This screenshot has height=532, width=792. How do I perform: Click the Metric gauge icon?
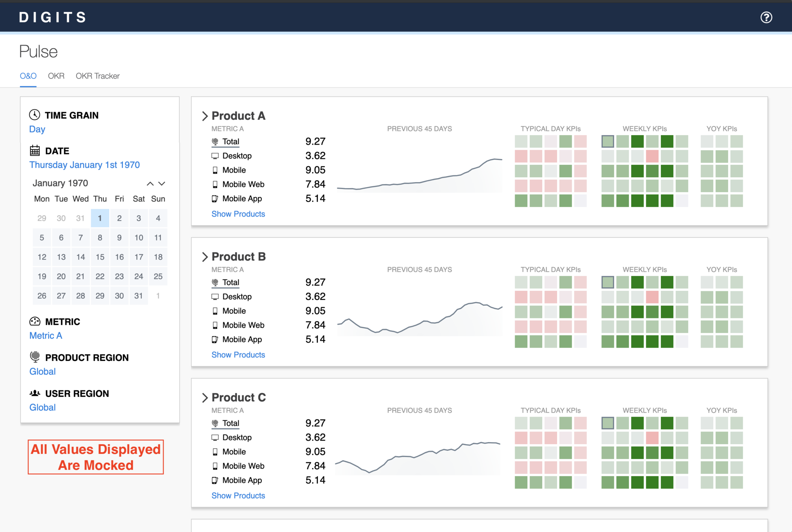pos(35,321)
